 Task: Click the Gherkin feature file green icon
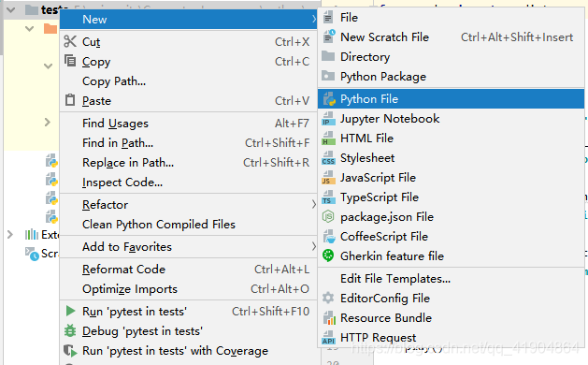[x=328, y=255]
